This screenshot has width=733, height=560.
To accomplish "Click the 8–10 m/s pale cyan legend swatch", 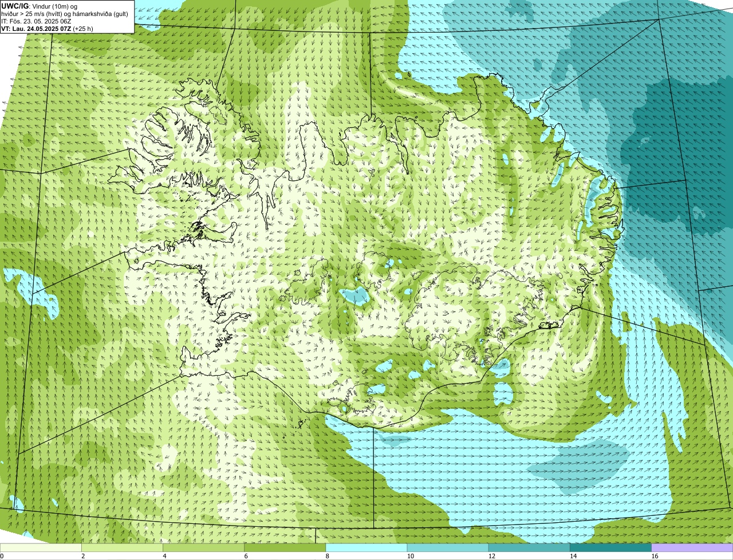I will 366,548.
